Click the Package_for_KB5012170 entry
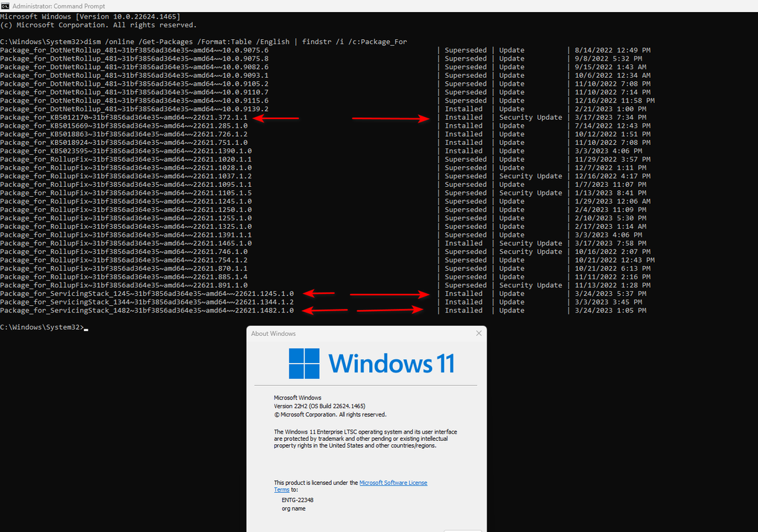758x532 pixels. (124, 118)
